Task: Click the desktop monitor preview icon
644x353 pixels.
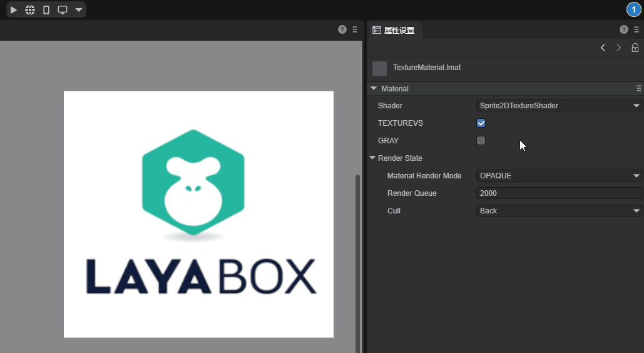Action: coord(63,10)
